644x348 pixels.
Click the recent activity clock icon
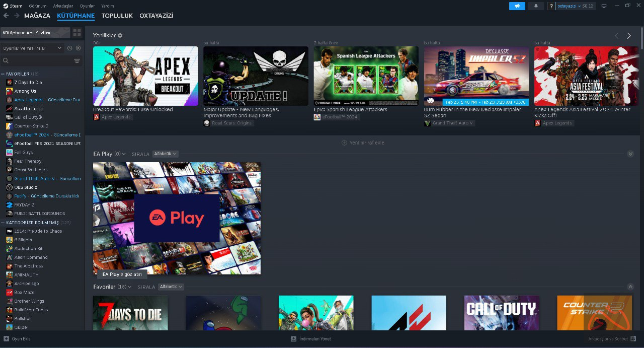(x=70, y=48)
